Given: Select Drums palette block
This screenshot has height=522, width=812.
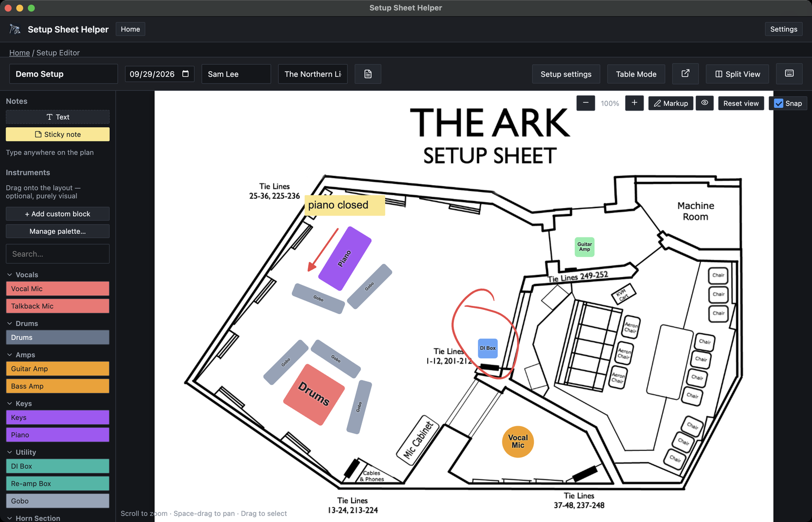Looking at the screenshot, I should tap(57, 337).
